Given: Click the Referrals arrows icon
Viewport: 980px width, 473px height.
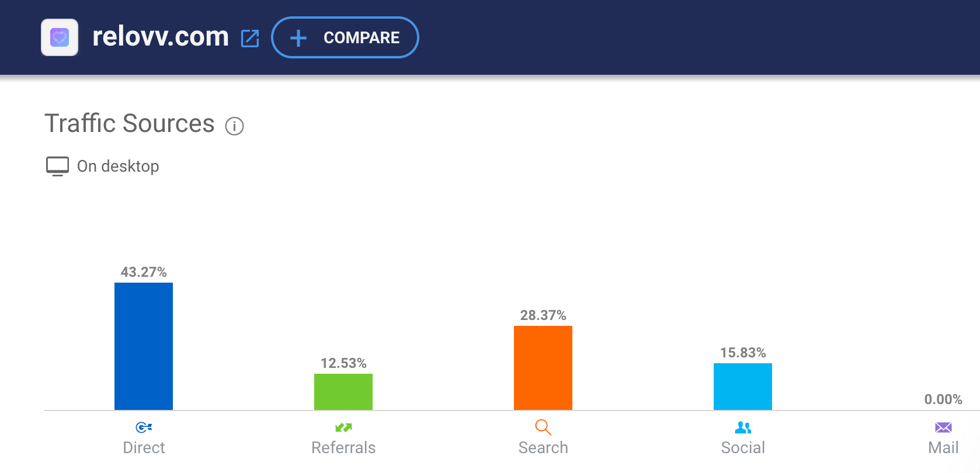Looking at the screenshot, I should pos(343,427).
